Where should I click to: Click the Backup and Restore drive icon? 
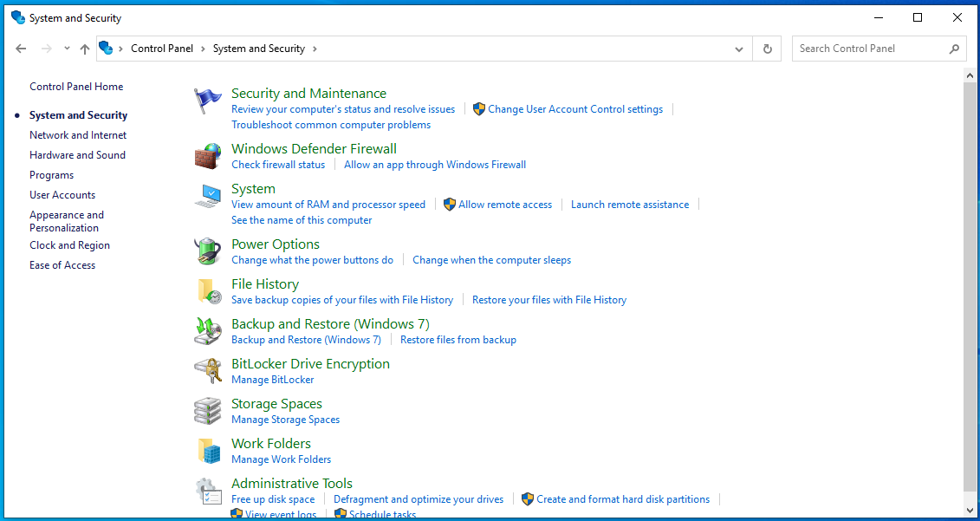207,331
